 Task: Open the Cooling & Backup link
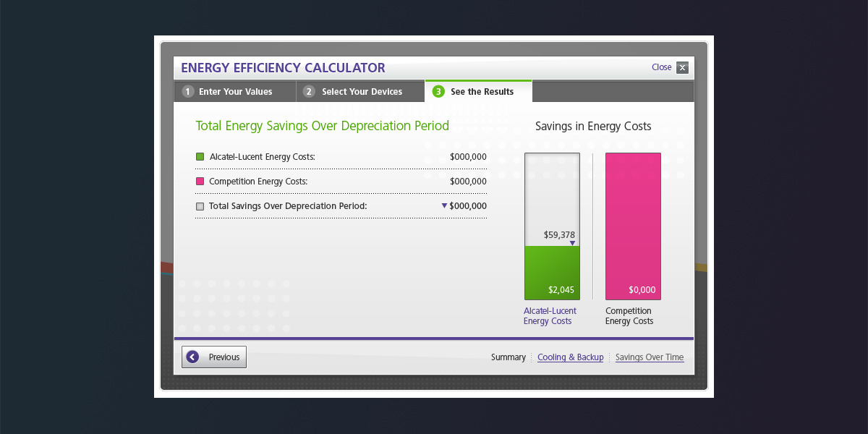point(570,357)
